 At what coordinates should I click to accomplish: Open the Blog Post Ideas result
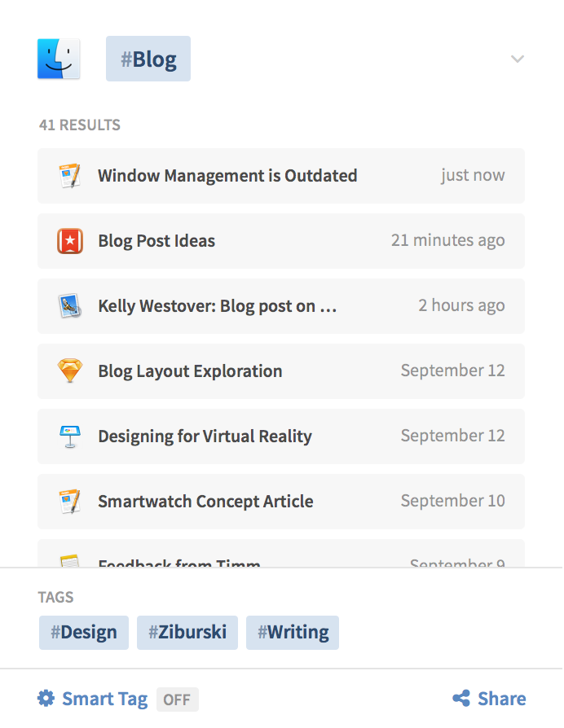(x=156, y=240)
